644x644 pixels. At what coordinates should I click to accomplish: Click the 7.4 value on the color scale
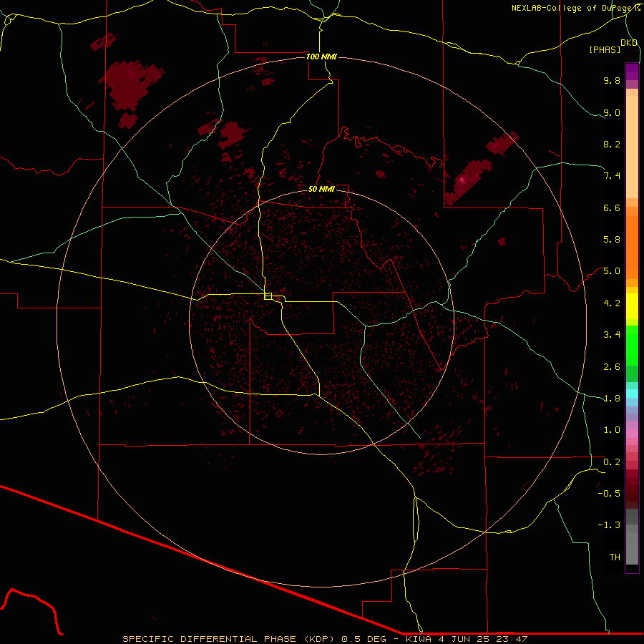(612, 176)
